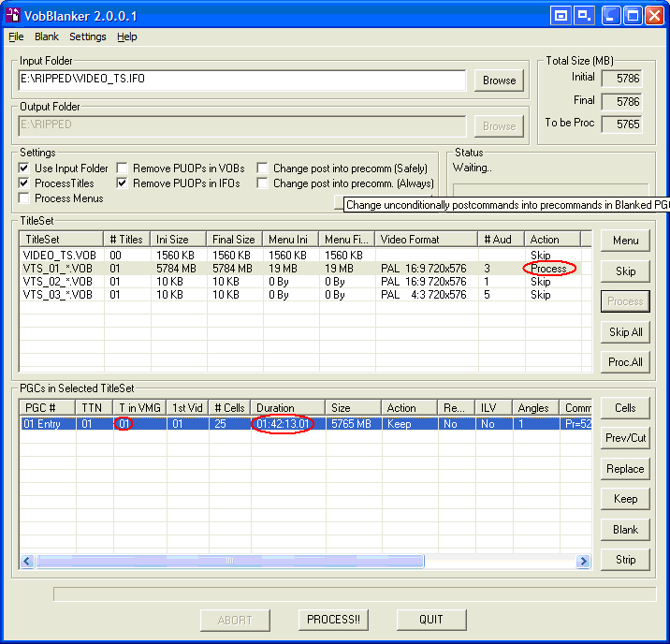Toggle the Use Input Folder checkbox
Screen dimensions: 670x644
click(x=24, y=168)
